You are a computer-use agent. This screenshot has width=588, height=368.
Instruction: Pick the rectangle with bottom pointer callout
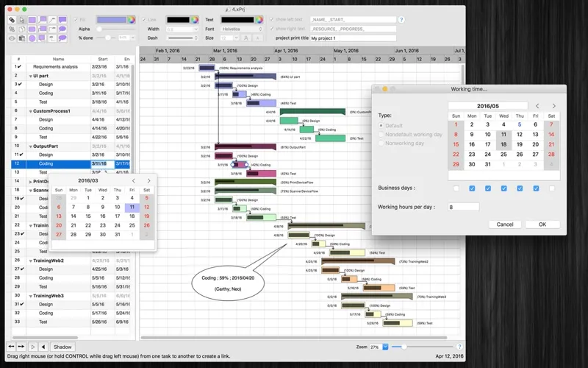tap(43, 38)
